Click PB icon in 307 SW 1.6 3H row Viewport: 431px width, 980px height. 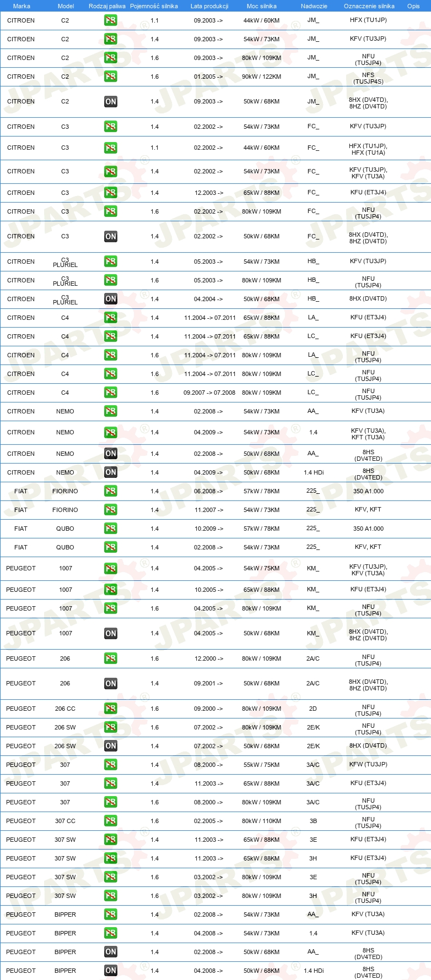[x=111, y=896]
